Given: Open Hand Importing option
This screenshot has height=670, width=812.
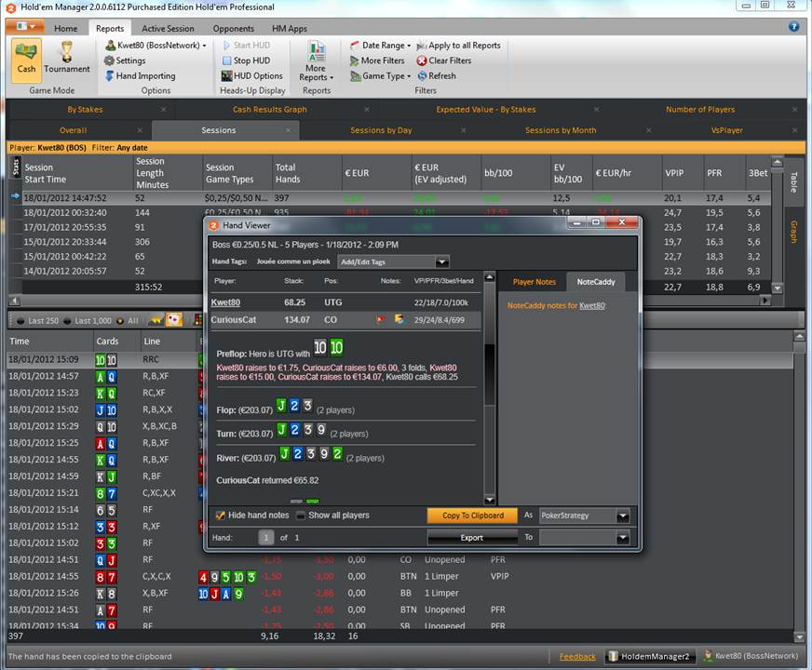Looking at the screenshot, I should click(140, 75).
